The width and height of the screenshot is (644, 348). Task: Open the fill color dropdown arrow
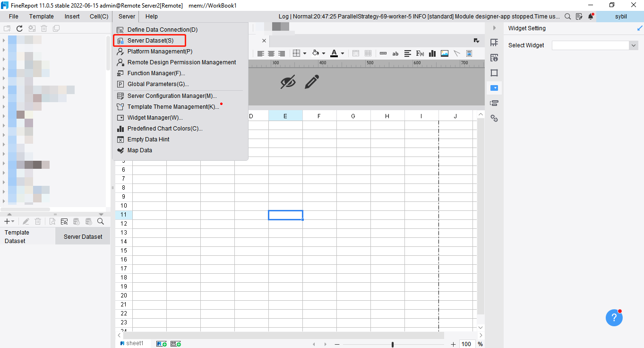coord(324,53)
